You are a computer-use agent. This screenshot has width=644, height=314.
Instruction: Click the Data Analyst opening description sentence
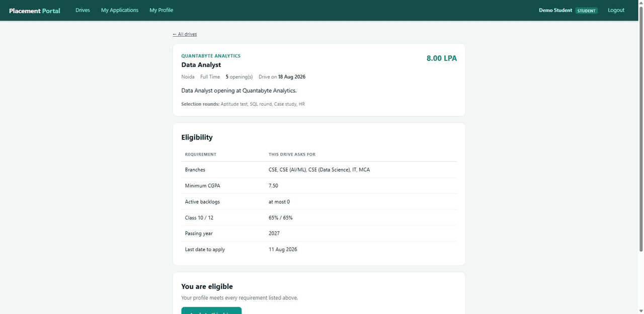[x=239, y=91]
